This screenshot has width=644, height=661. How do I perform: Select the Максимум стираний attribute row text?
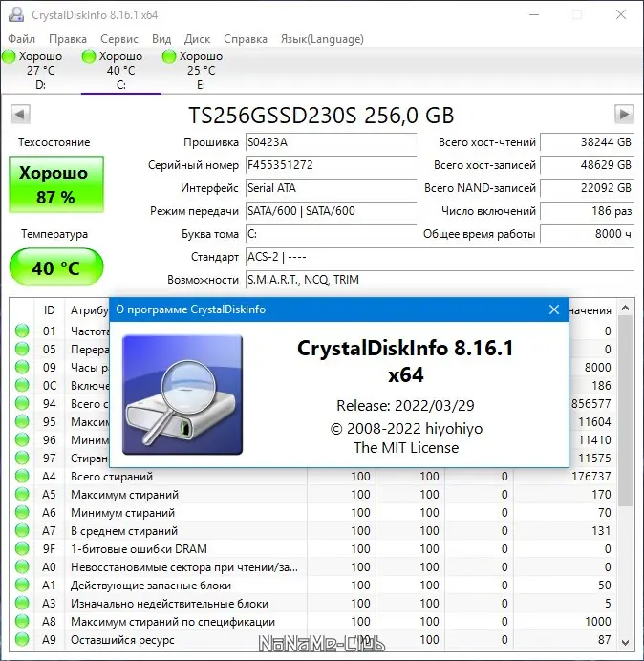(124, 495)
